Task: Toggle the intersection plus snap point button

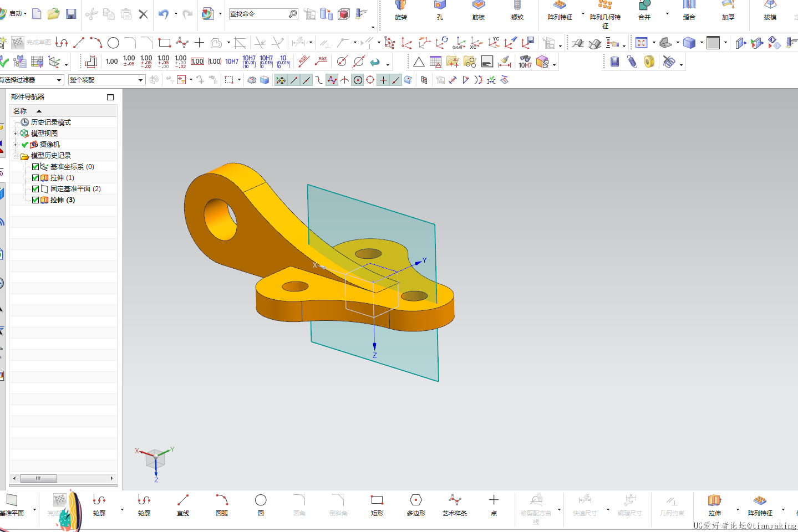Action: coord(383,80)
